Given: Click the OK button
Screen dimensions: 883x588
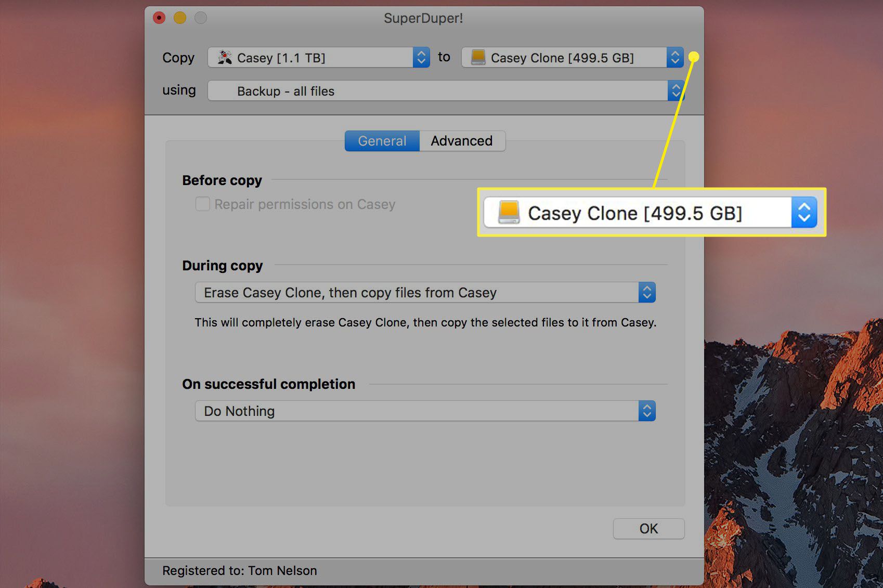Looking at the screenshot, I should [648, 529].
